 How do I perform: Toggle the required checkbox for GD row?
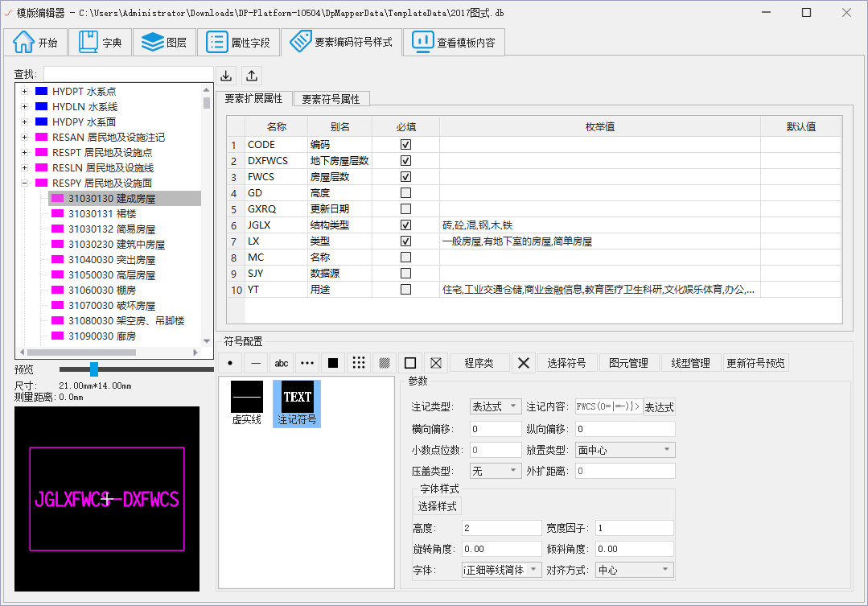(x=405, y=193)
